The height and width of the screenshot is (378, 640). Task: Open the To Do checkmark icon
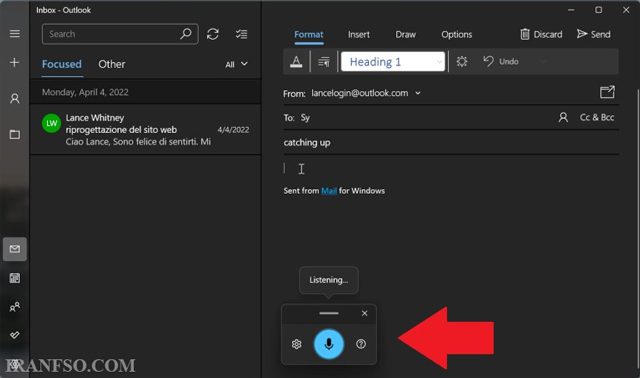15,335
